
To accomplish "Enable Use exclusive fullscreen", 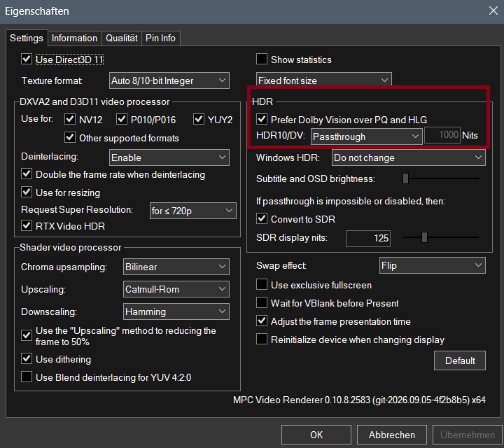I will (x=262, y=285).
